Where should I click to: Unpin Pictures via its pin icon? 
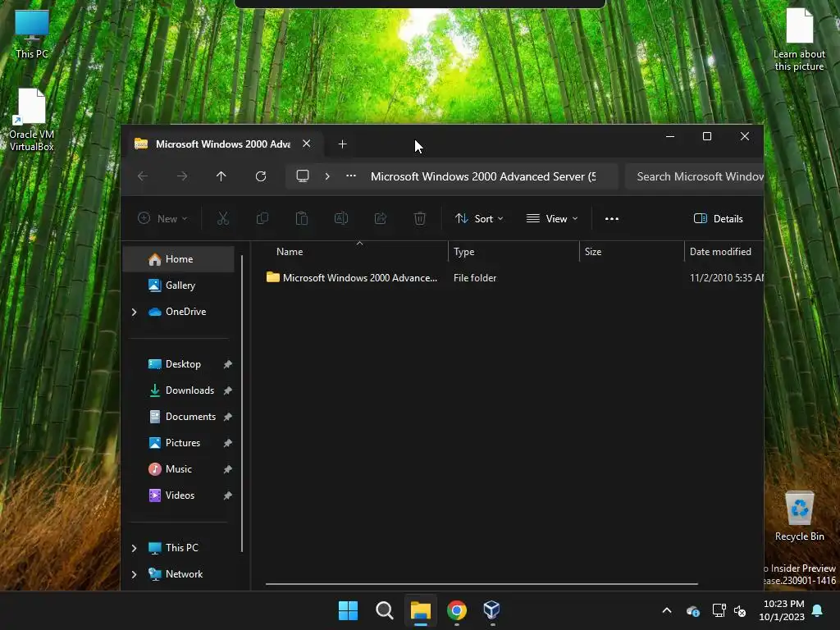228,443
